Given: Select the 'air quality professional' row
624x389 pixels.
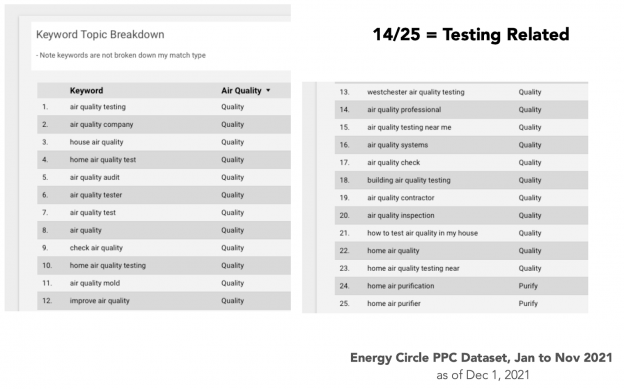Looking at the screenshot, I should click(x=461, y=109).
